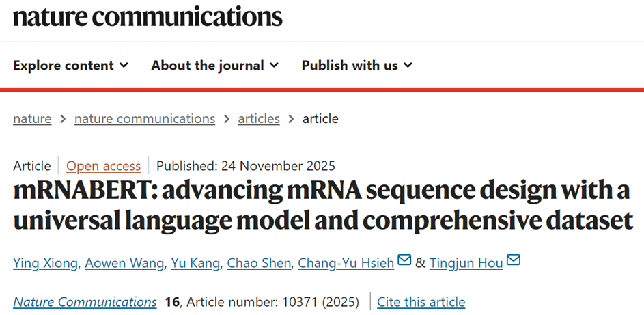
Task: Click envelope icon beside Chang-Yu Hsieh
Action: click(x=404, y=260)
